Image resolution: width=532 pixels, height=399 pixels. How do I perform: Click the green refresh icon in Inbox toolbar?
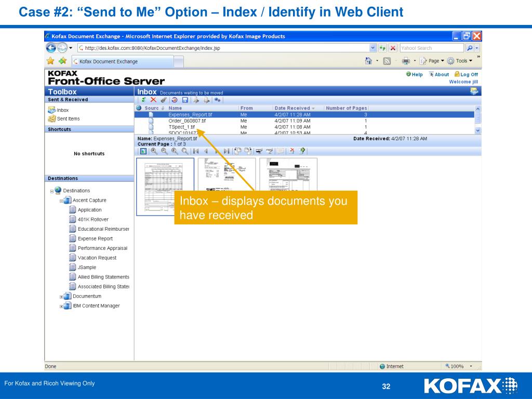coord(143,100)
